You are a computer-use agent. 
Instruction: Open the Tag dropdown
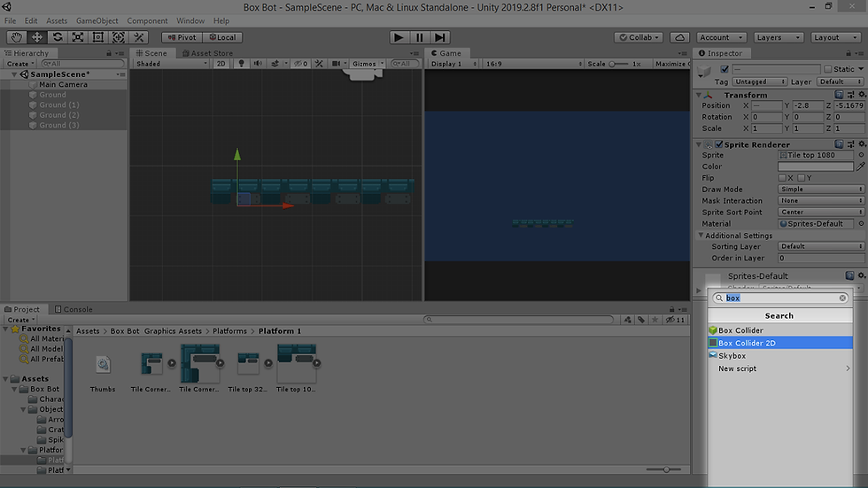click(x=760, y=81)
